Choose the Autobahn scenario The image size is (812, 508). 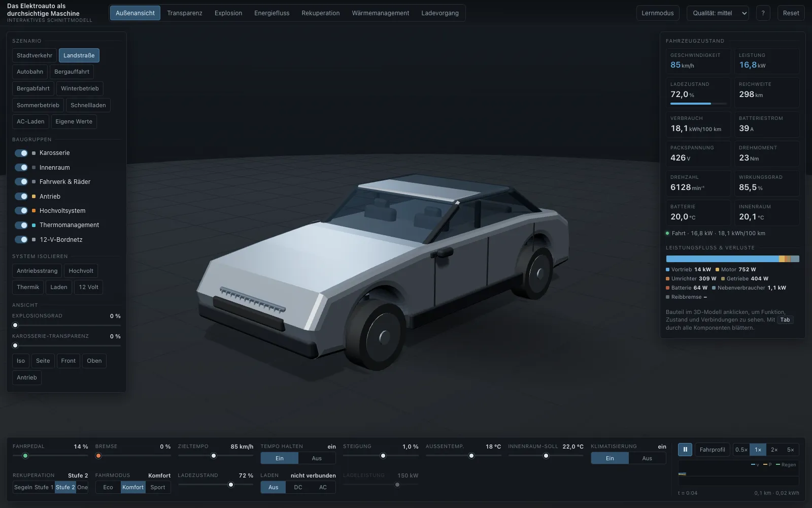point(30,72)
